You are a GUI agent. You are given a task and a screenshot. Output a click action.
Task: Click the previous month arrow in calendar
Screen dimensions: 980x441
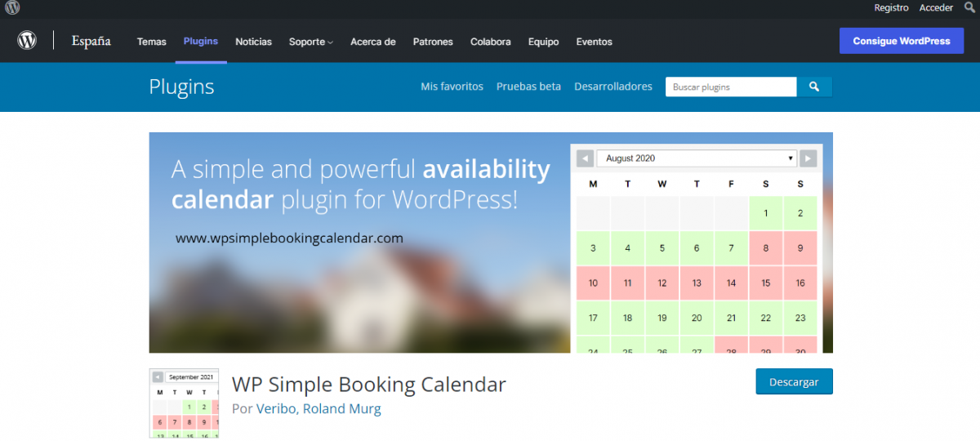pyautogui.click(x=585, y=158)
